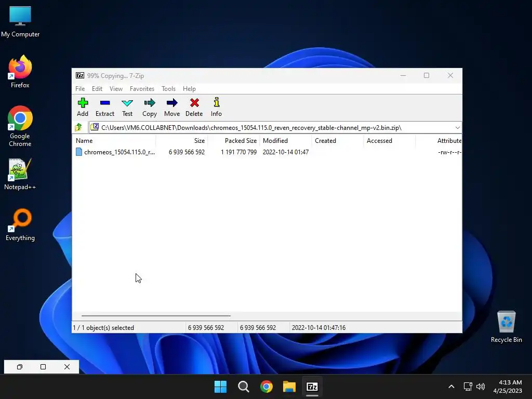The width and height of the screenshot is (532, 399).
Task: Open the Info toolbar icon
Action: (217, 102)
